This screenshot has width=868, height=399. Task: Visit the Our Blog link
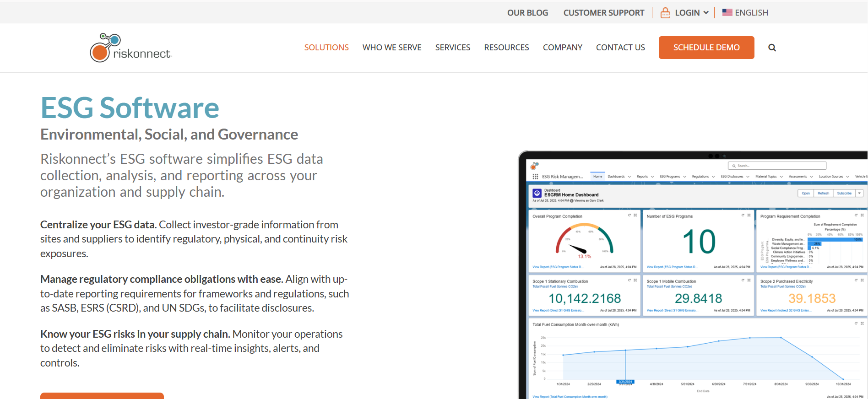pos(527,13)
